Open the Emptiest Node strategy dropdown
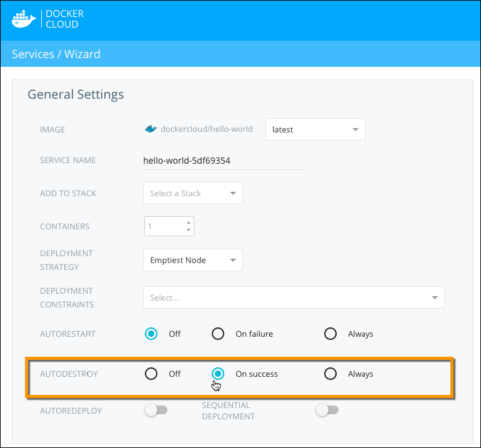481x448 pixels. (x=192, y=260)
